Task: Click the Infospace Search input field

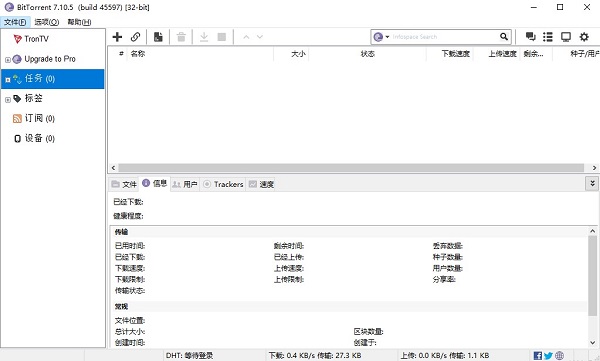Action: (x=444, y=37)
